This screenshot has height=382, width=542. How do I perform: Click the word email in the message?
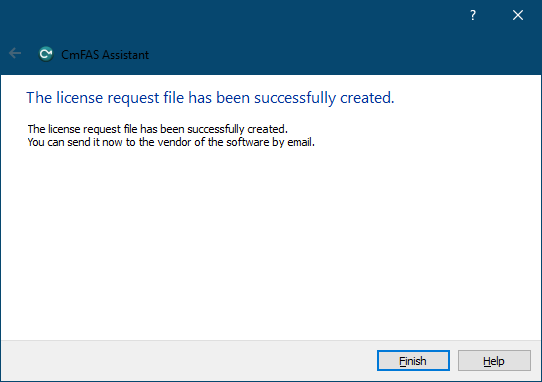coord(301,142)
